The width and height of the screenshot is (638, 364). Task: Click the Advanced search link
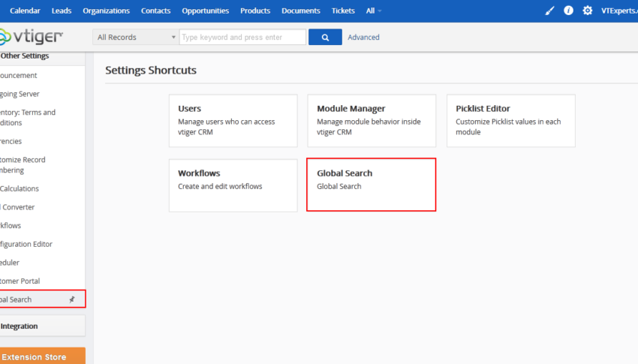point(363,37)
